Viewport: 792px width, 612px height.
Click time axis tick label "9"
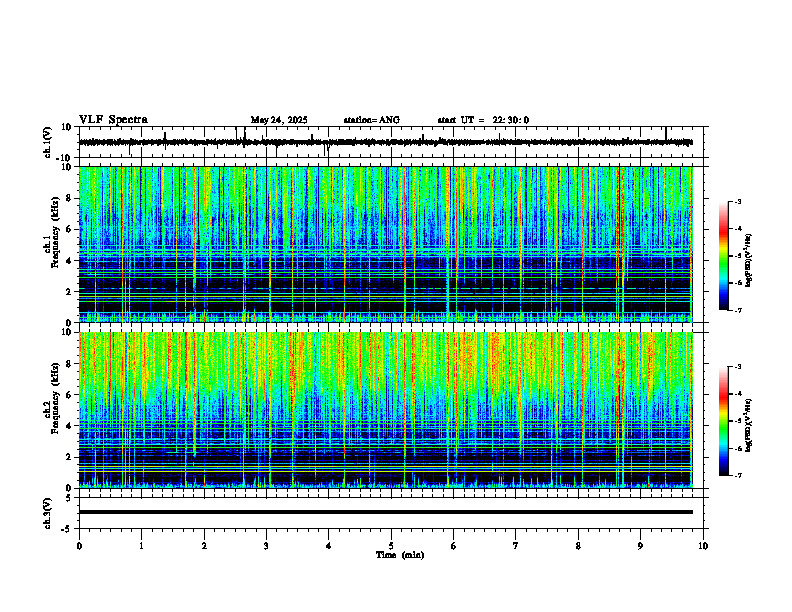[x=640, y=546]
